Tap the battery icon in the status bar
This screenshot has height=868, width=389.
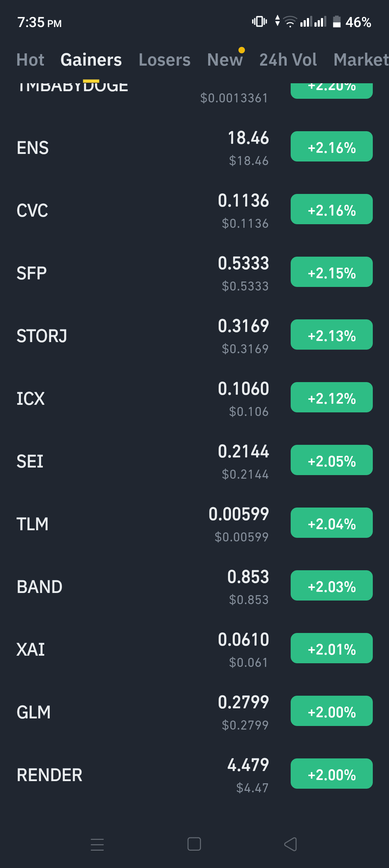pyautogui.click(x=337, y=22)
